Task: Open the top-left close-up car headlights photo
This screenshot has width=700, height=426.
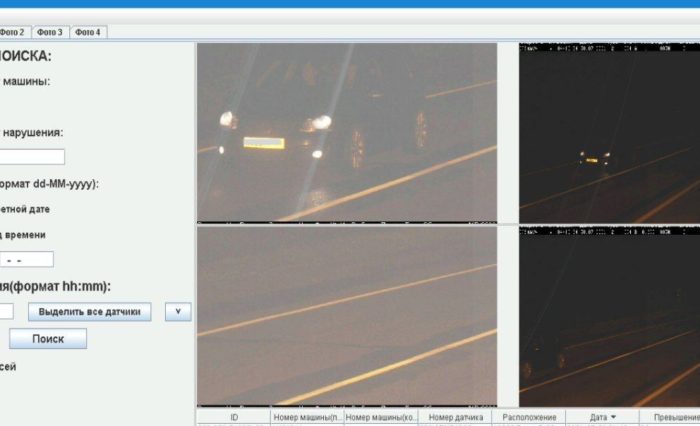Action: [346, 132]
